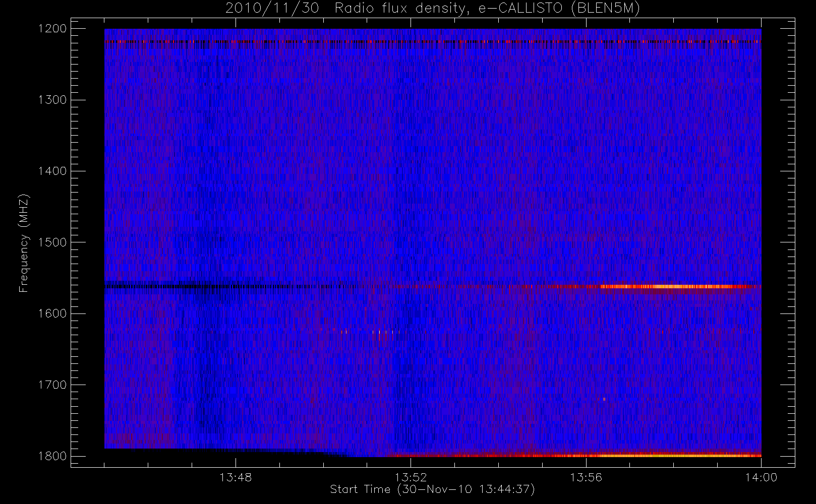816x504 pixels.
Task: Click the 1800 frequency tick label
Action: click(x=52, y=456)
